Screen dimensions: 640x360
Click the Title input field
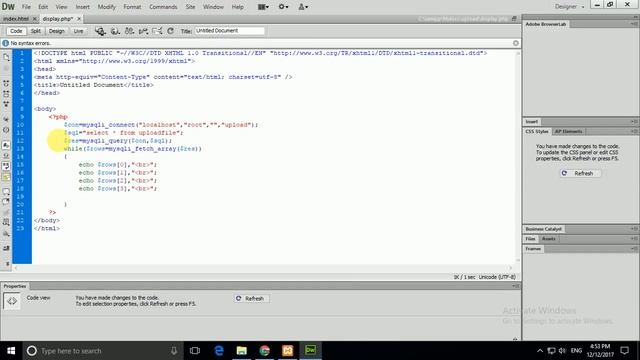tap(229, 31)
